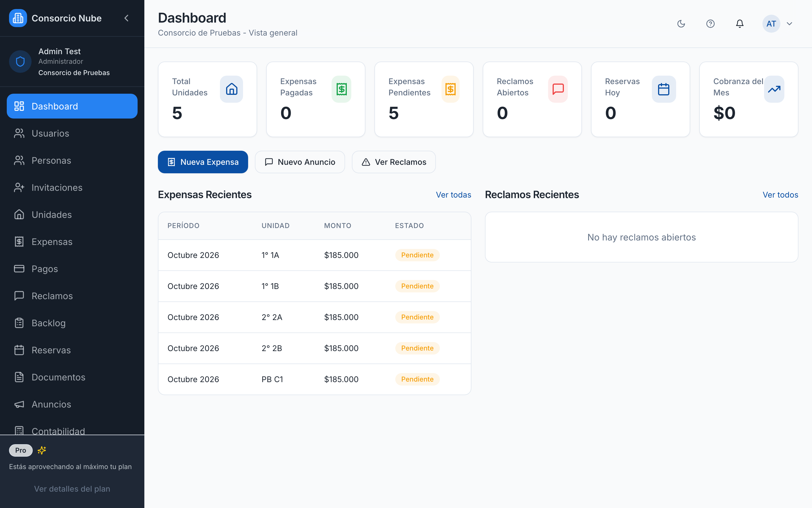Image resolution: width=812 pixels, height=508 pixels.
Task: Click unit 1° 1B in expensas table
Action: (x=270, y=286)
